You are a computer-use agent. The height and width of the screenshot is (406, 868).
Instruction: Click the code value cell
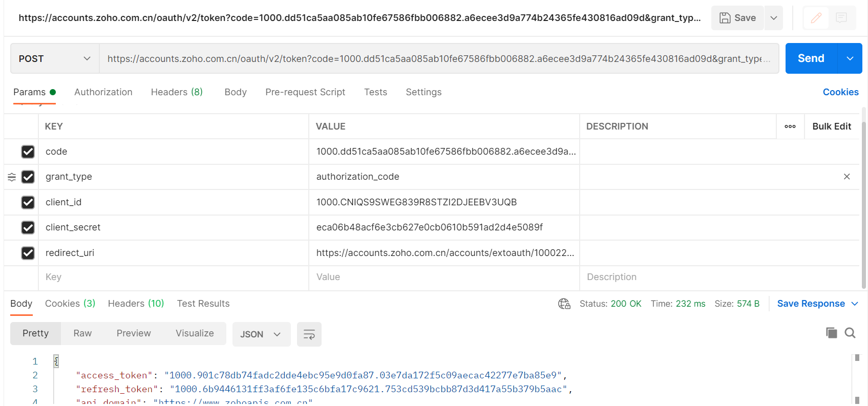coord(444,152)
